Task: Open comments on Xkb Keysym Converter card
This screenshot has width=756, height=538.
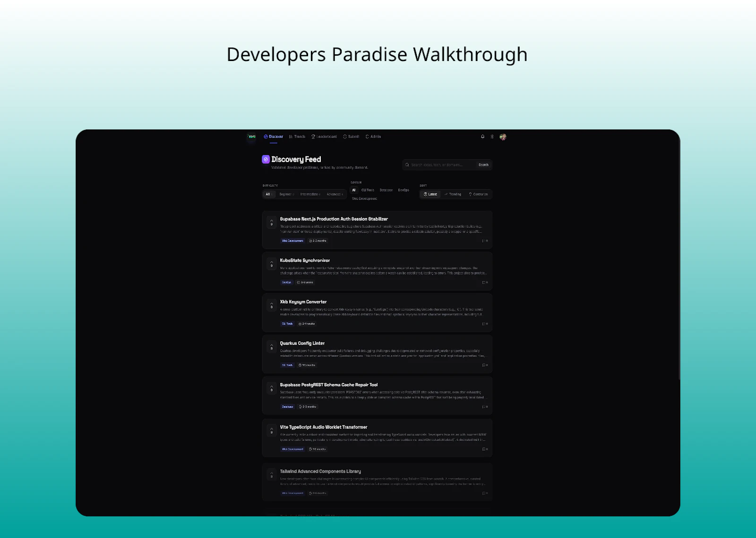Action: coord(485,324)
